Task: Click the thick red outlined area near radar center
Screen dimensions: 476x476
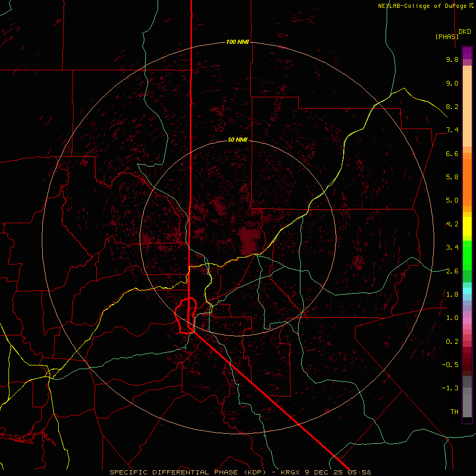Action: (x=186, y=316)
